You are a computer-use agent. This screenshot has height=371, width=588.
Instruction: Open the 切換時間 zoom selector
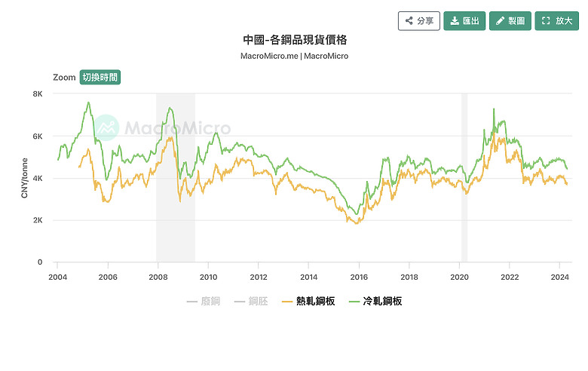tap(100, 77)
